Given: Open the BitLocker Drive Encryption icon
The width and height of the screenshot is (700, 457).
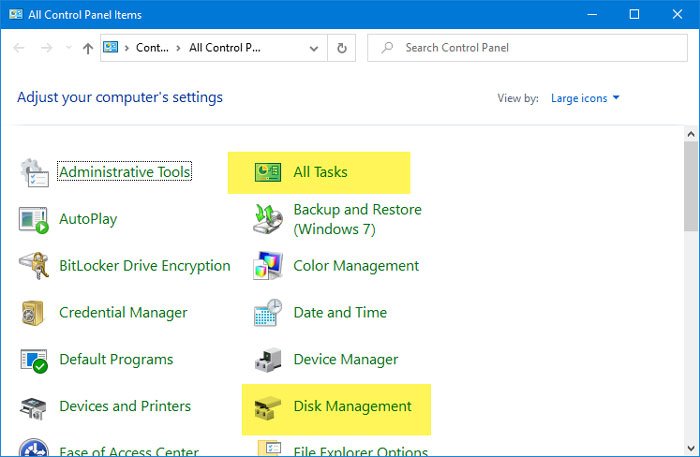Looking at the screenshot, I should [34, 266].
